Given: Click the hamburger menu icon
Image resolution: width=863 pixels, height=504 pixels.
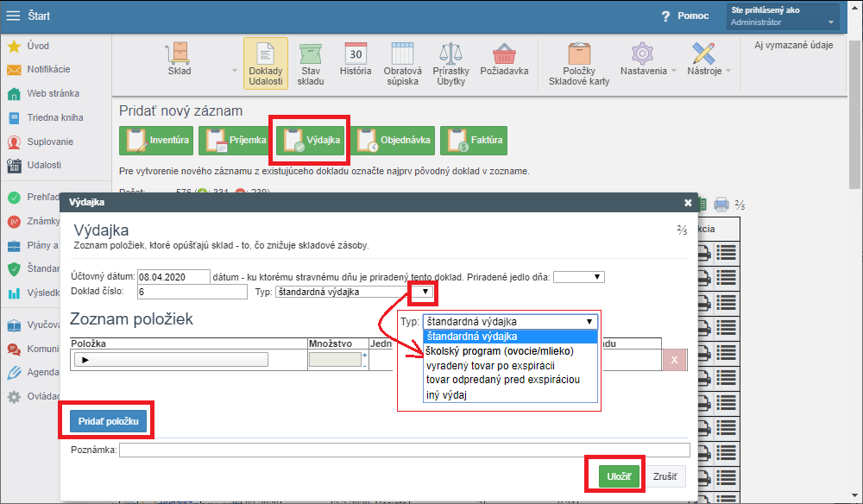Looking at the screenshot, I should click(x=13, y=16).
